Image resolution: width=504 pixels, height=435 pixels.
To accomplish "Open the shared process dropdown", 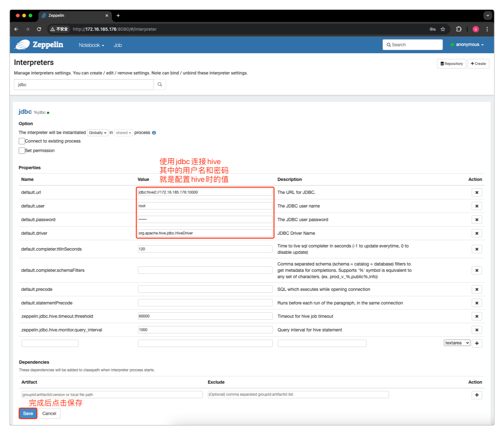I will coord(123,133).
